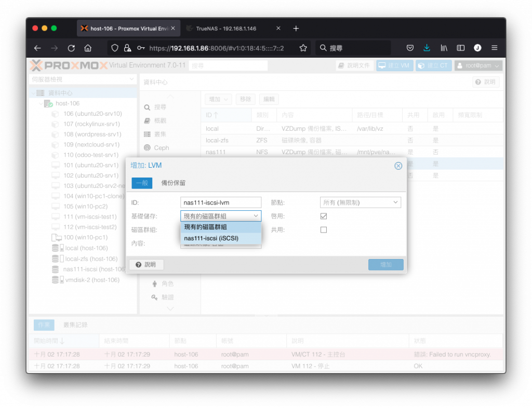Open the 叢集 cluster menu item
Screen dimensions: 532x408
(160, 134)
